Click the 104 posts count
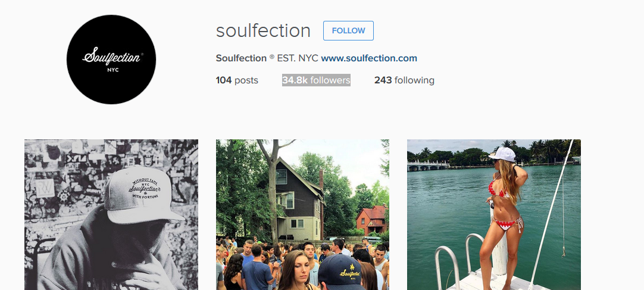This screenshot has width=644, height=290. (x=237, y=80)
